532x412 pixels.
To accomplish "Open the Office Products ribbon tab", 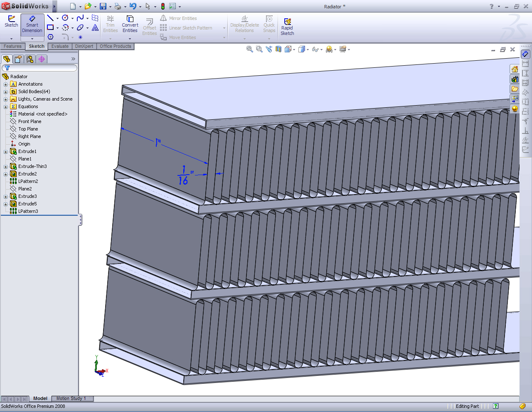I will click(115, 46).
